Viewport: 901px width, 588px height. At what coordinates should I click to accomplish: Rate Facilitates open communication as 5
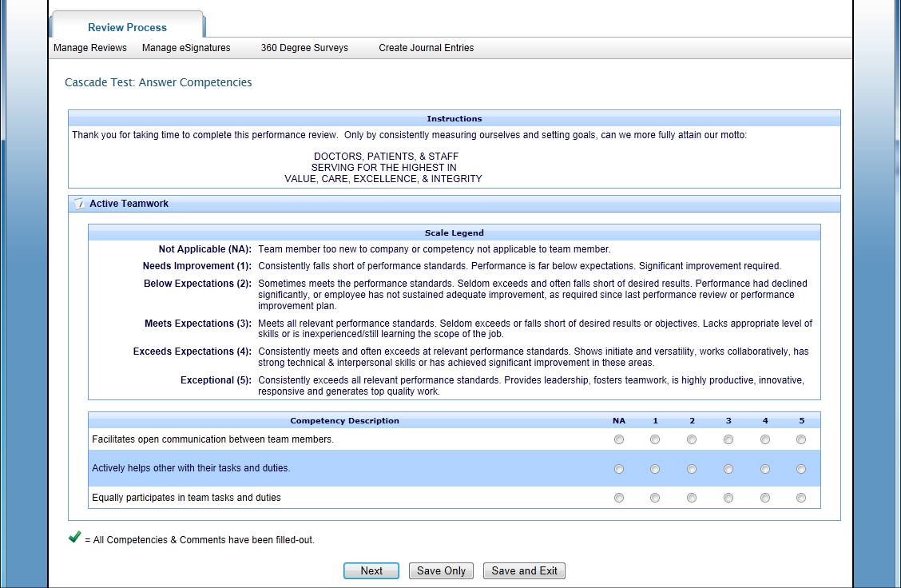801,439
